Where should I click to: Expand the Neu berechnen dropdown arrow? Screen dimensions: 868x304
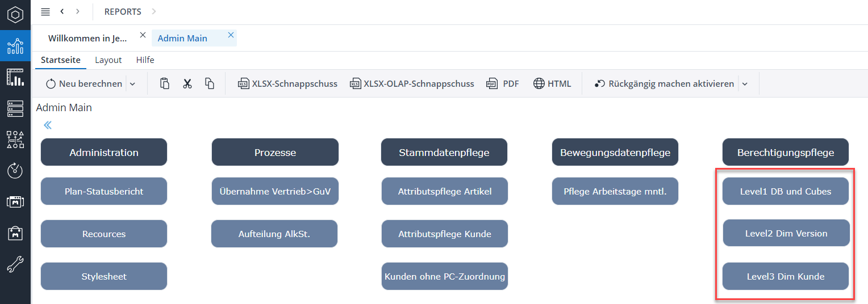coord(132,84)
